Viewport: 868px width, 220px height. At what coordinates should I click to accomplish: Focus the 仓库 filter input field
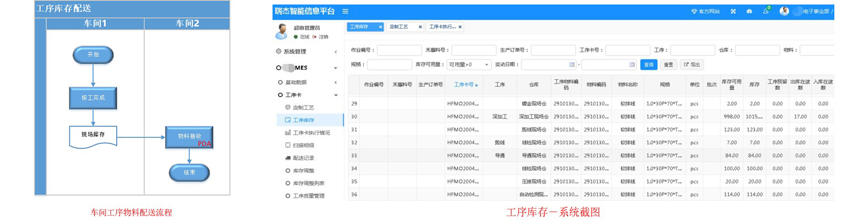coord(757,50)
